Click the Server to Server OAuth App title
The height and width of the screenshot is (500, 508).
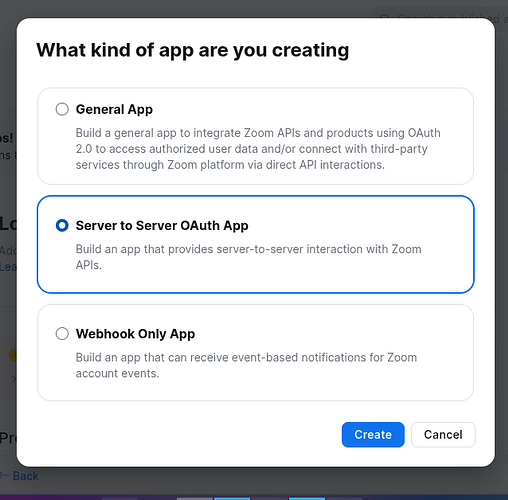tap(162, 226)
